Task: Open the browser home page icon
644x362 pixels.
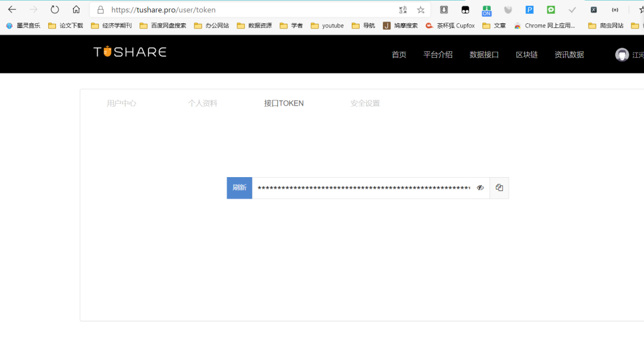Action: [x=76, y=10]
